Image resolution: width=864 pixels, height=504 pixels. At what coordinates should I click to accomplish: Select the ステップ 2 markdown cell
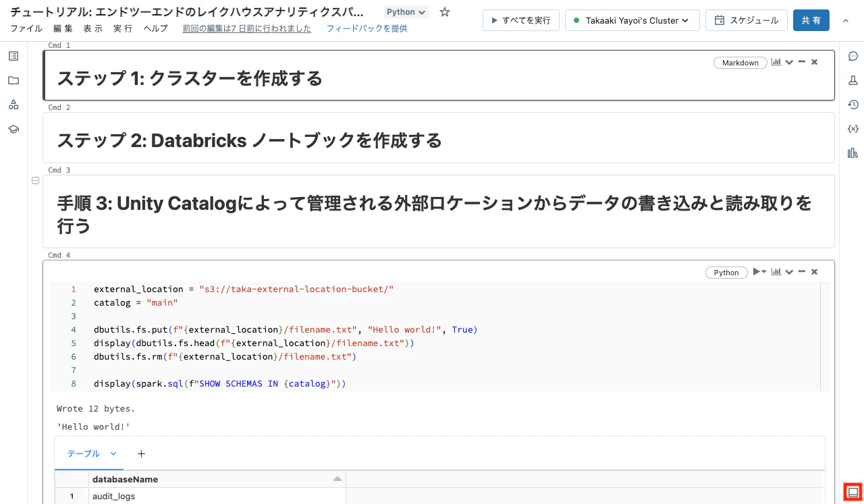pyautogui.click(x=439, y=138)
